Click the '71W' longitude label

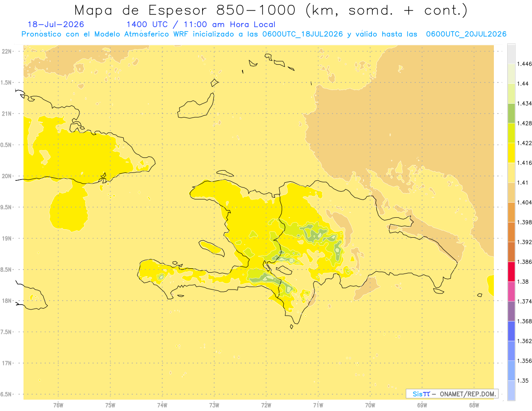pos(318,405)
